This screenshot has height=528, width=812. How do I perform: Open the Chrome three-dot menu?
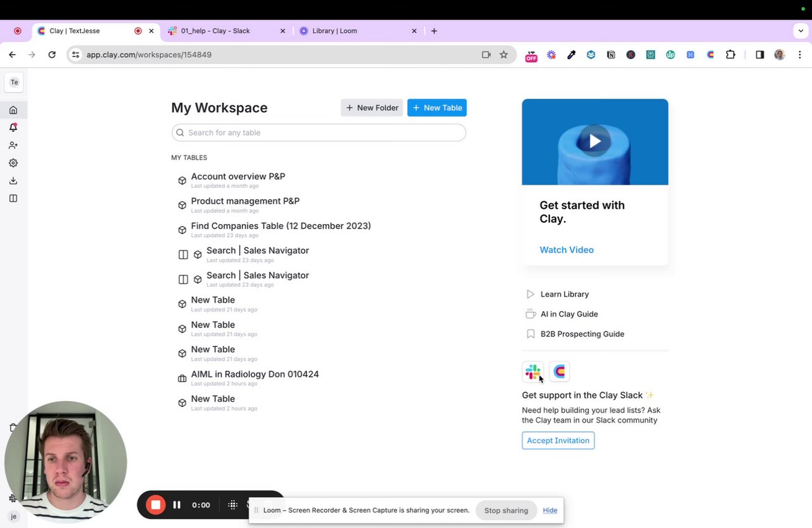(x=799, y=55)
